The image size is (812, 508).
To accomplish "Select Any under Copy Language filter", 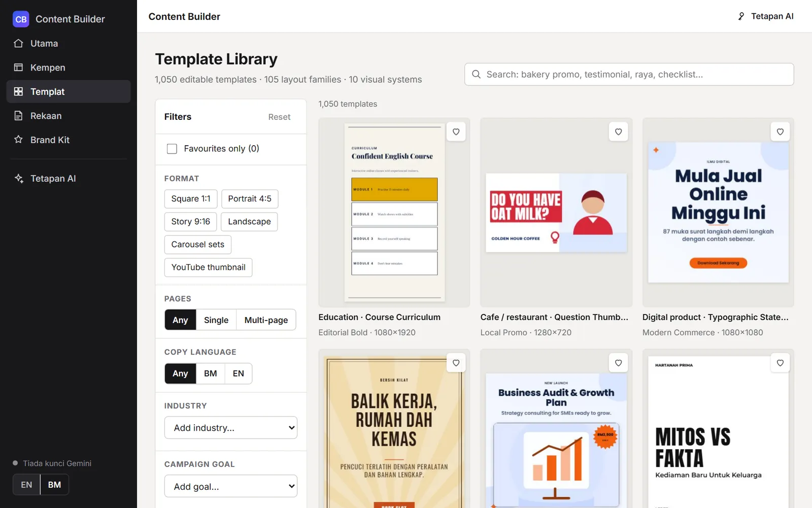I will [x=180, y=373].
